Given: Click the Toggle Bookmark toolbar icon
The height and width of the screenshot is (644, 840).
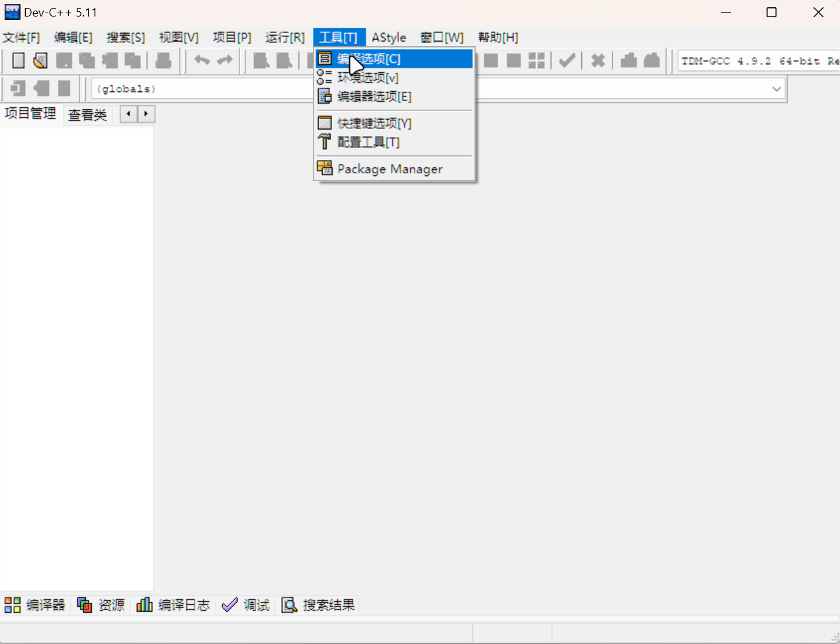Looking at the screenshot, I should click(42, 88).
